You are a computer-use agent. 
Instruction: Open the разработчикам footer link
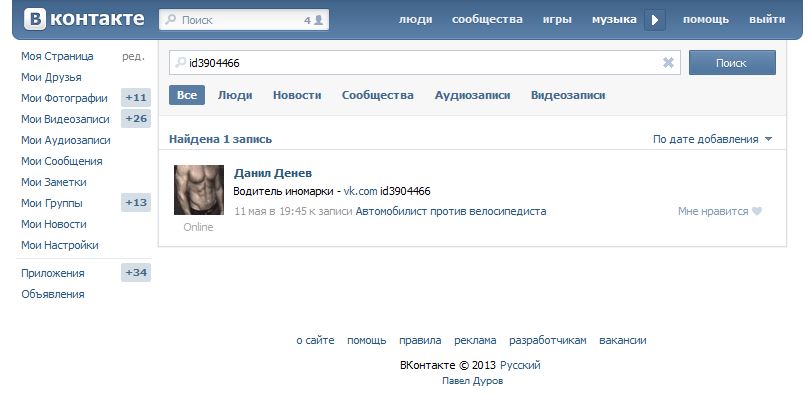548,340
